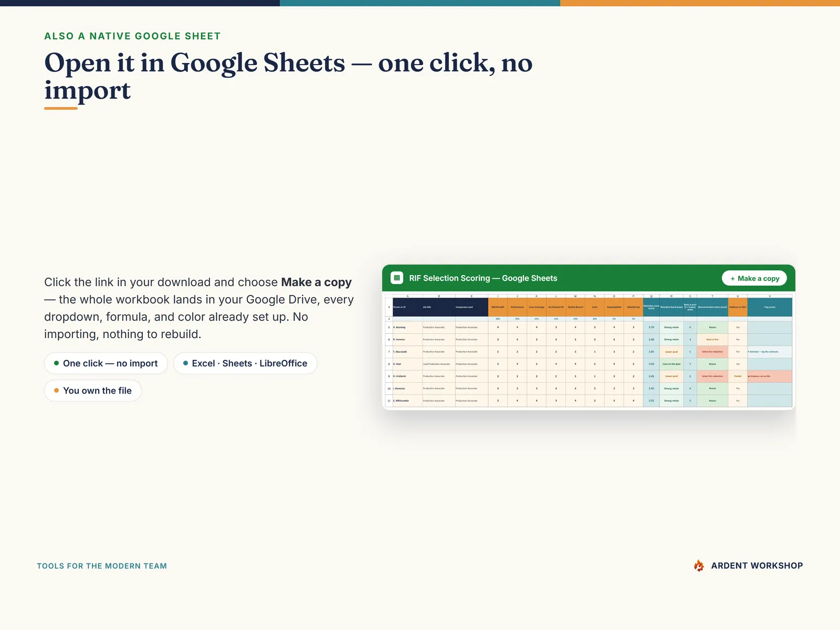Click the retention score 3.55 cell
This screenshot has width=840, height=630.
pyautogui.click(x=652, y=401)
